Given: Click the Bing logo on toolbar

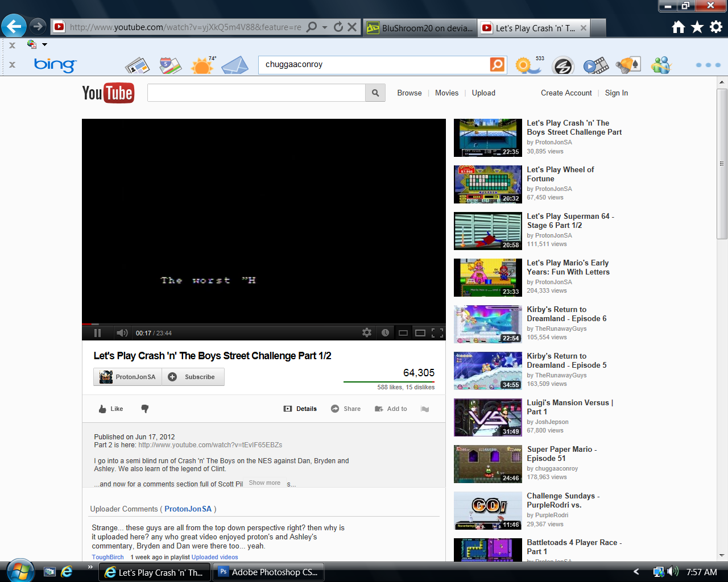Looking at the screenshot, I should pyautogui.click(x=55, y=65).
